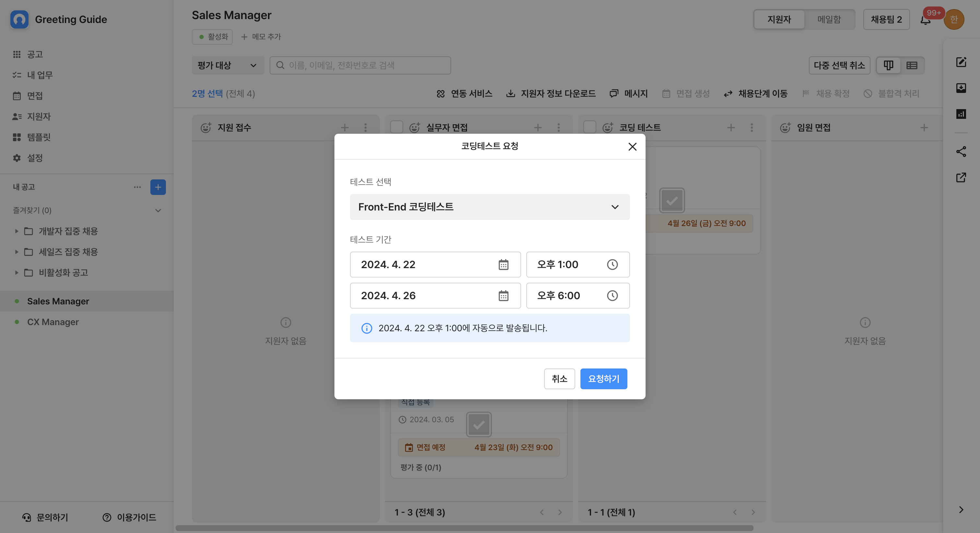Click the 활성화 status badge
Image resolution: width=980 pixels, height=533 pixels.
tap(212, 37)
